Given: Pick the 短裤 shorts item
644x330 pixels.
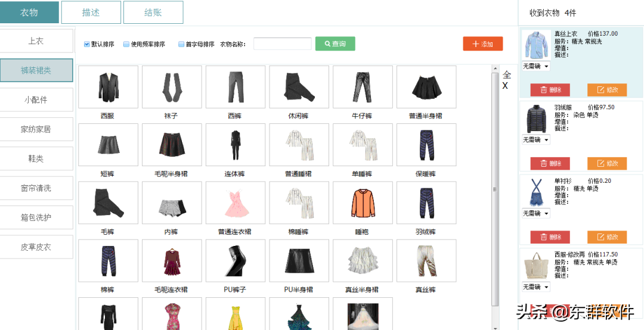Looking at the screenshot, I should (108, 145).
